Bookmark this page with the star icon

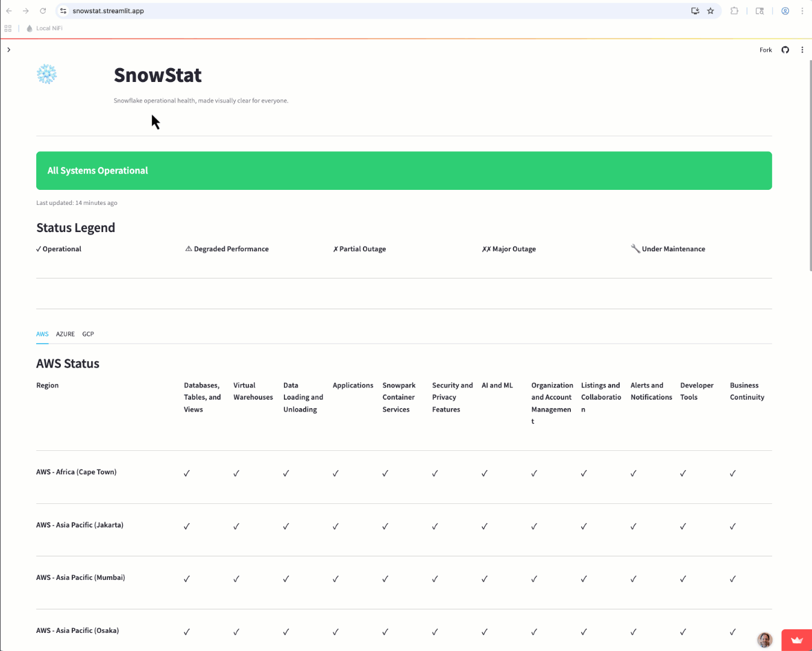(710, 11)
